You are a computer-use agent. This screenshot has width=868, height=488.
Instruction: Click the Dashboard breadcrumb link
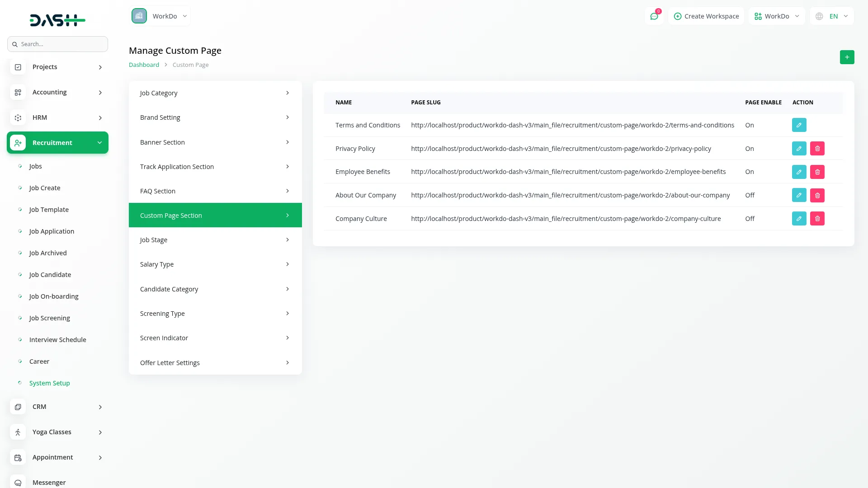144,65
